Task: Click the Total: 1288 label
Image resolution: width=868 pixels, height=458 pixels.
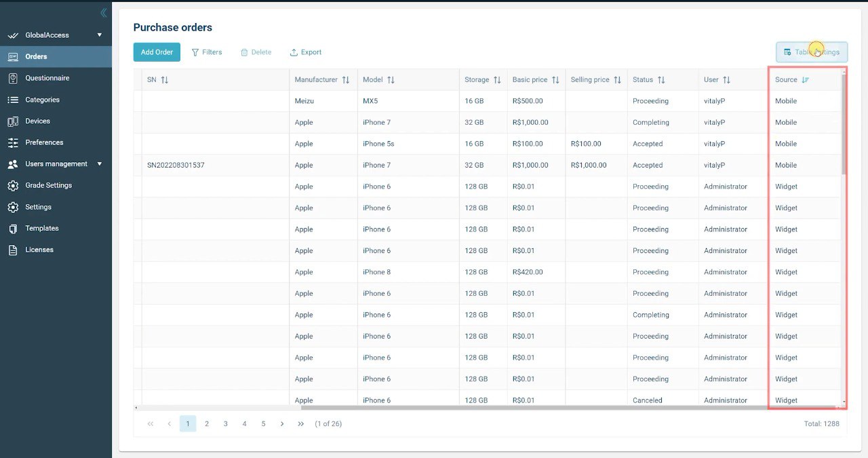Action: click(821, 424)
